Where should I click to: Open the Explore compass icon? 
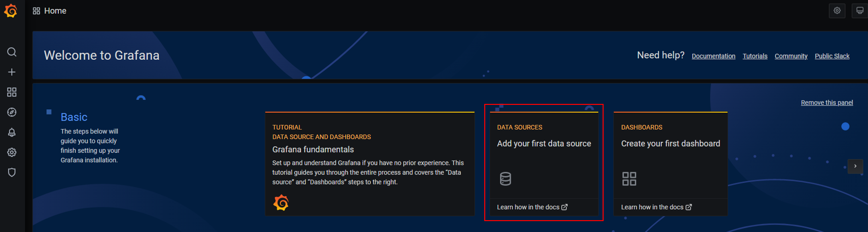click(12, 112)
